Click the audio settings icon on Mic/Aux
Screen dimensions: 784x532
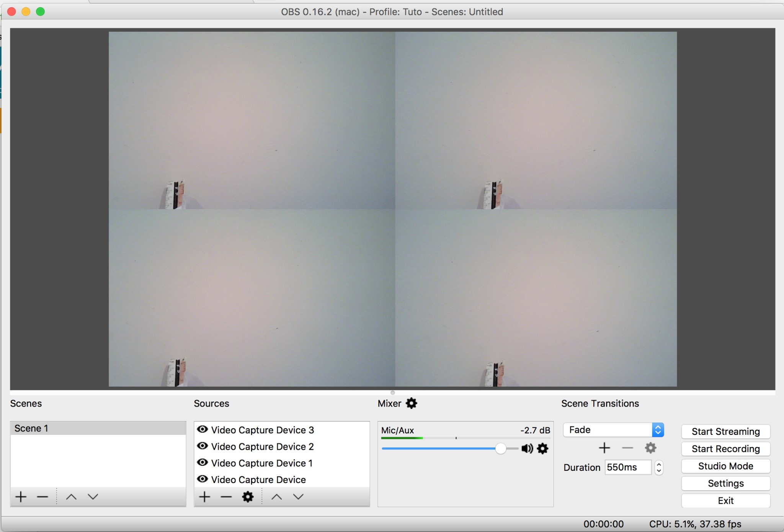click(x=543, y=448)
